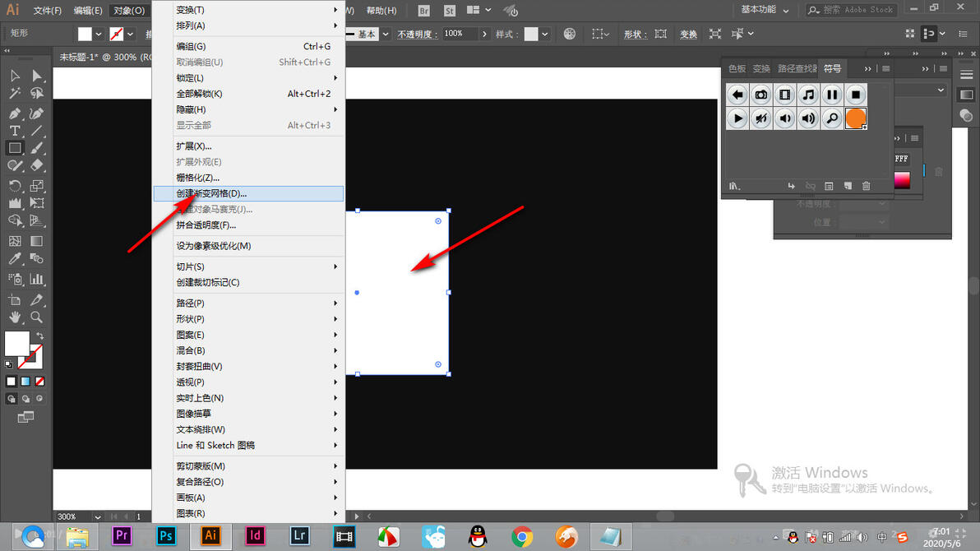980x551 pixels.
Task: Open the zoom level 300% dropdown
Action: 98,516
